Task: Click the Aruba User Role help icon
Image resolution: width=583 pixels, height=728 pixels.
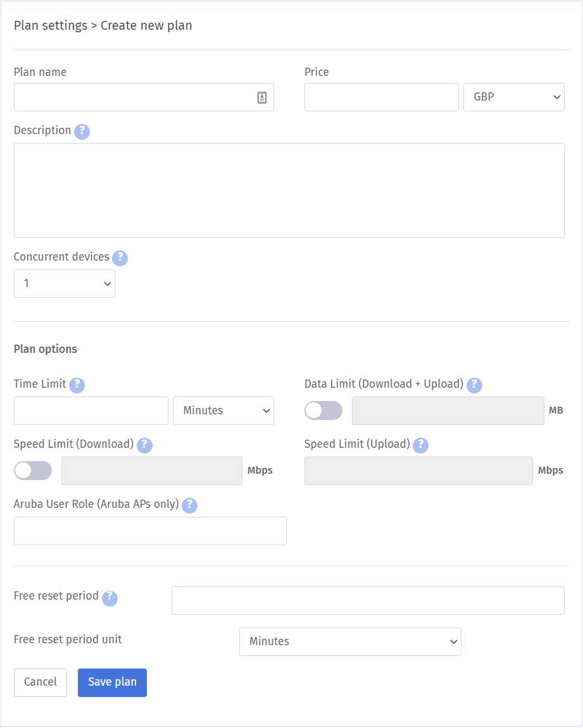Action: tap(189, 505)
